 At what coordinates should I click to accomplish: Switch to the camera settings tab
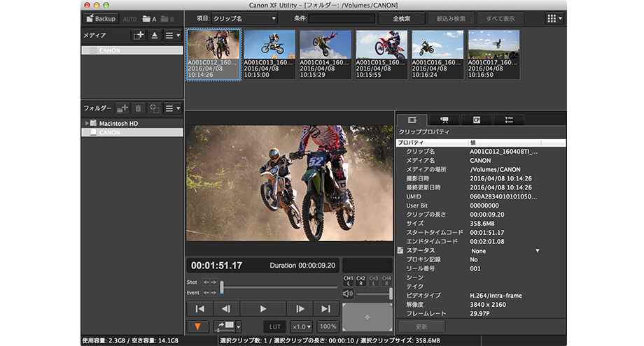tap(444, 120)
